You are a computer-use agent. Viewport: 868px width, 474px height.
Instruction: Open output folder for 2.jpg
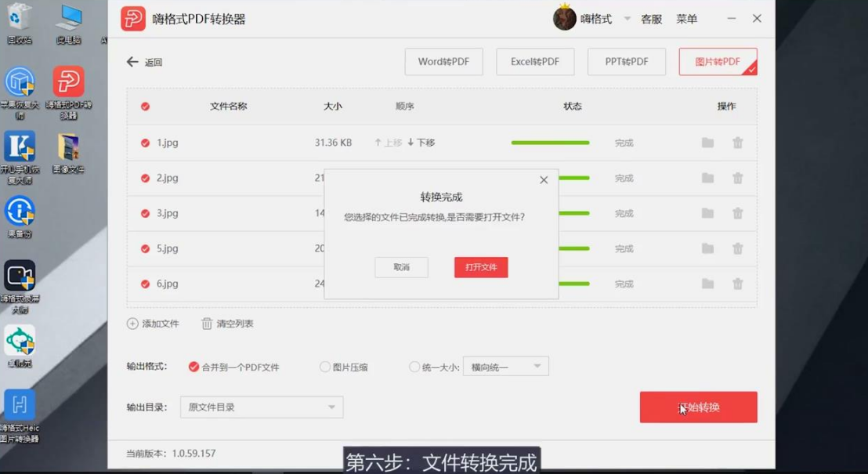pos(707,179)
